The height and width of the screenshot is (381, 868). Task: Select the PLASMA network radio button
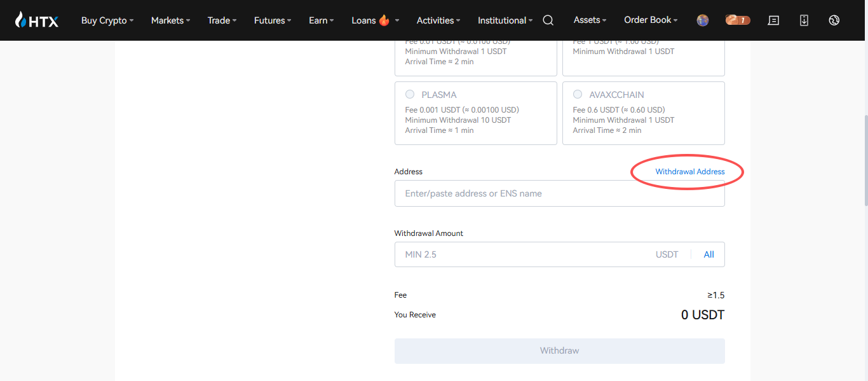point(410,95)
